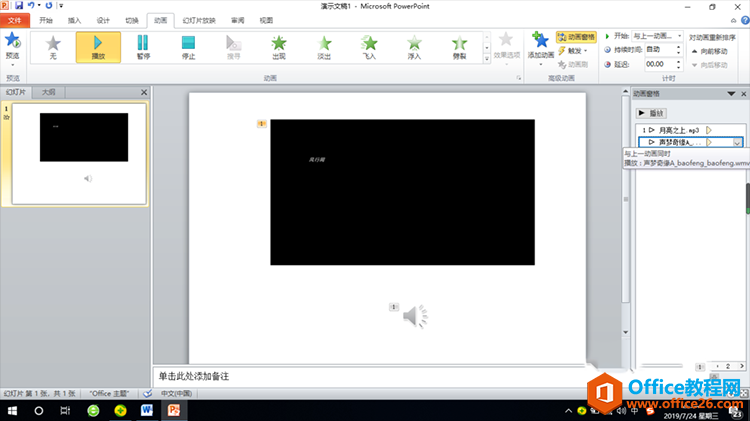Toggle the 动画窗格 (Animation Pane) button
This screenshot has width=750, height=421.
pos(574,36)
